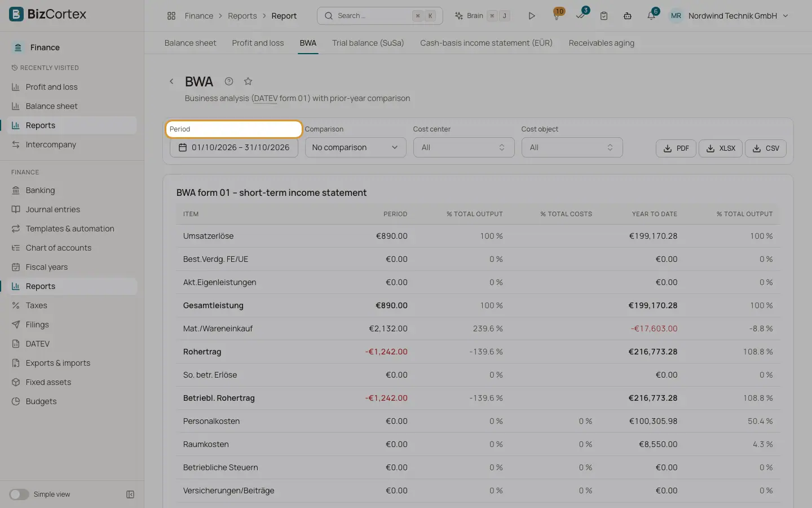The height and width of the screenshot is (508, 812).
Task: Click the MR user avatar
Action: [x=676, y=16]
